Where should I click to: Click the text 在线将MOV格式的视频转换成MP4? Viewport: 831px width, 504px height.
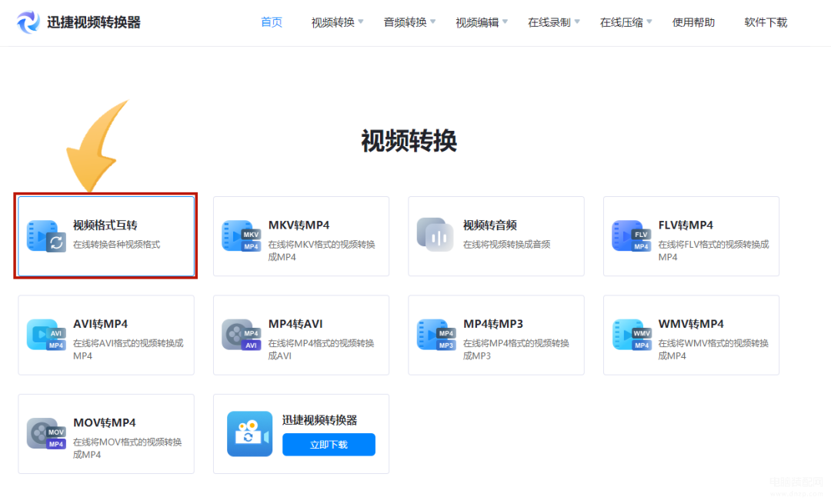pyautogui.click(x=127, y=449)
